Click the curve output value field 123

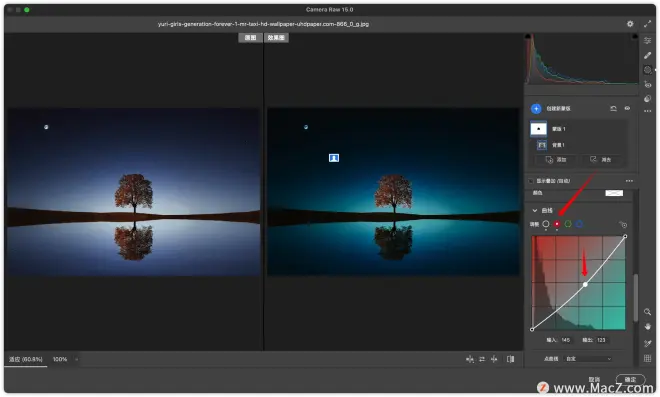601,340
